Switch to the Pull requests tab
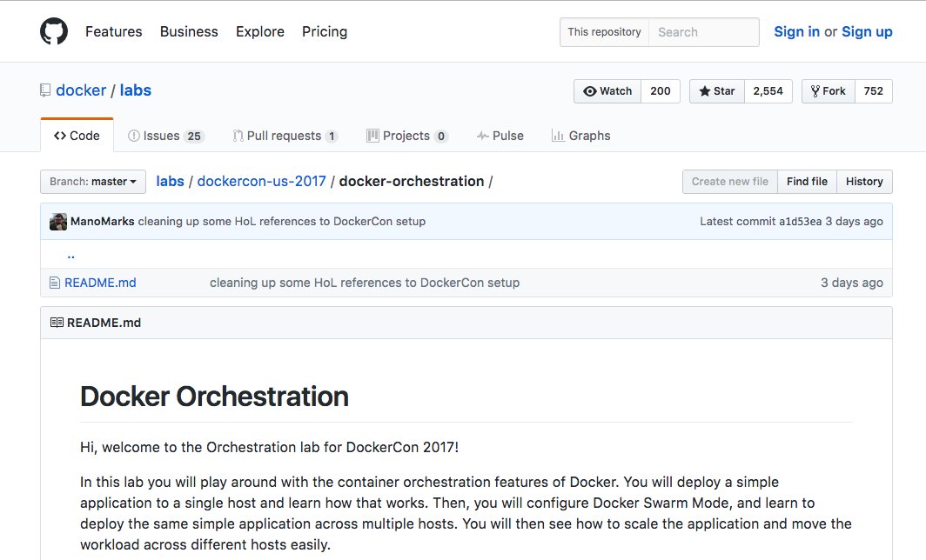 pos(285,136)
